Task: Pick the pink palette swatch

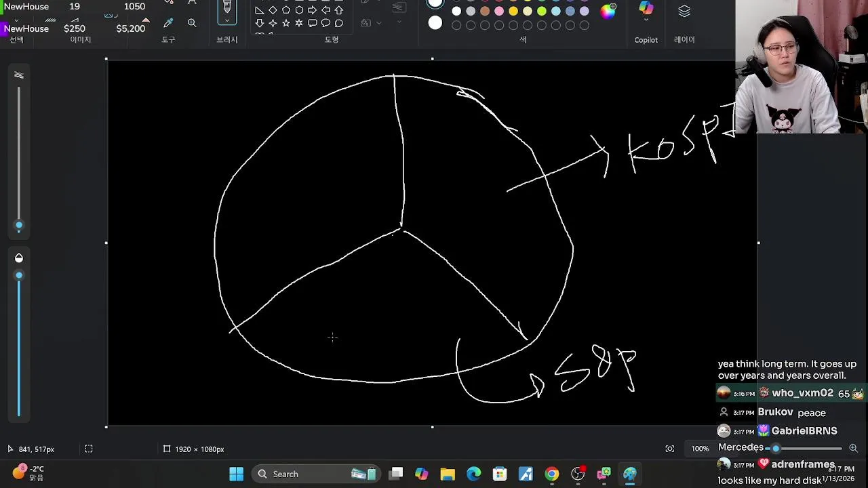Action: pos(499,12)
